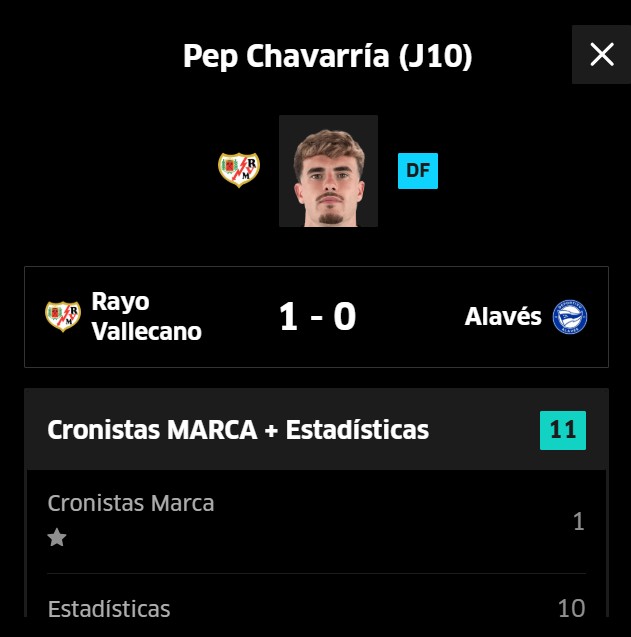Click the Rayo Vallecano crest in the scoreboard

point(63,317)
